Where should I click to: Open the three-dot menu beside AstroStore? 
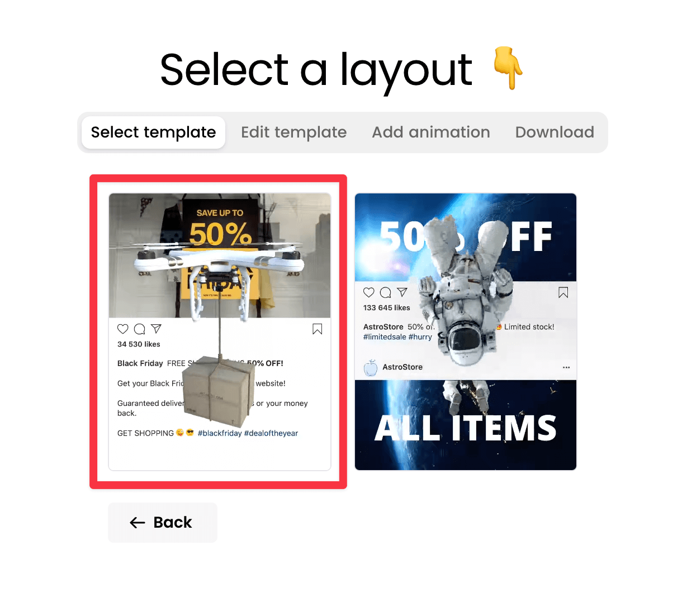(566, 367)
